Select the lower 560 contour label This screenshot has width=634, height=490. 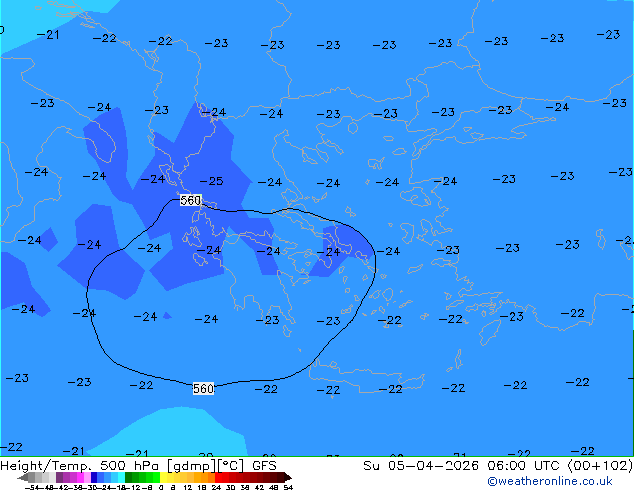pos(203,389)
